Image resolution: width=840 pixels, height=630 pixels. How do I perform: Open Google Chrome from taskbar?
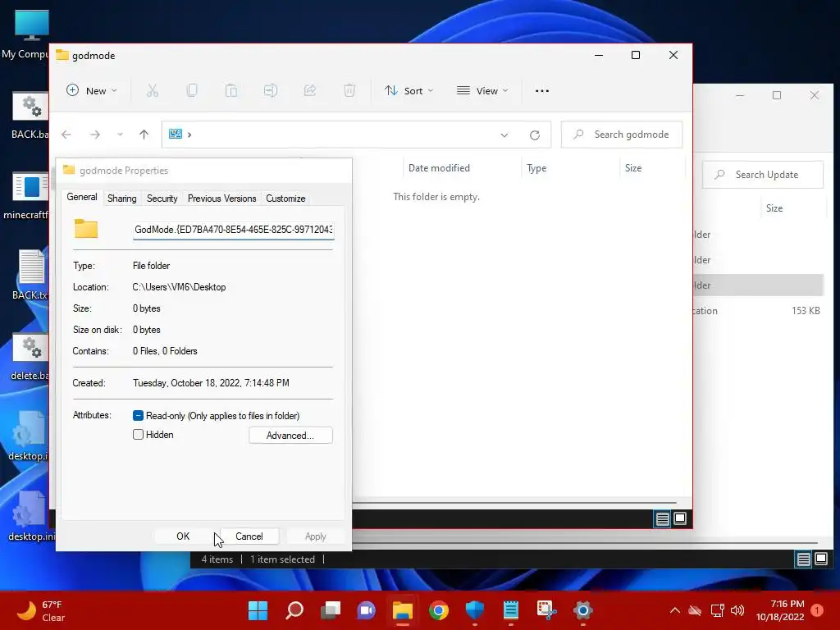439,610
